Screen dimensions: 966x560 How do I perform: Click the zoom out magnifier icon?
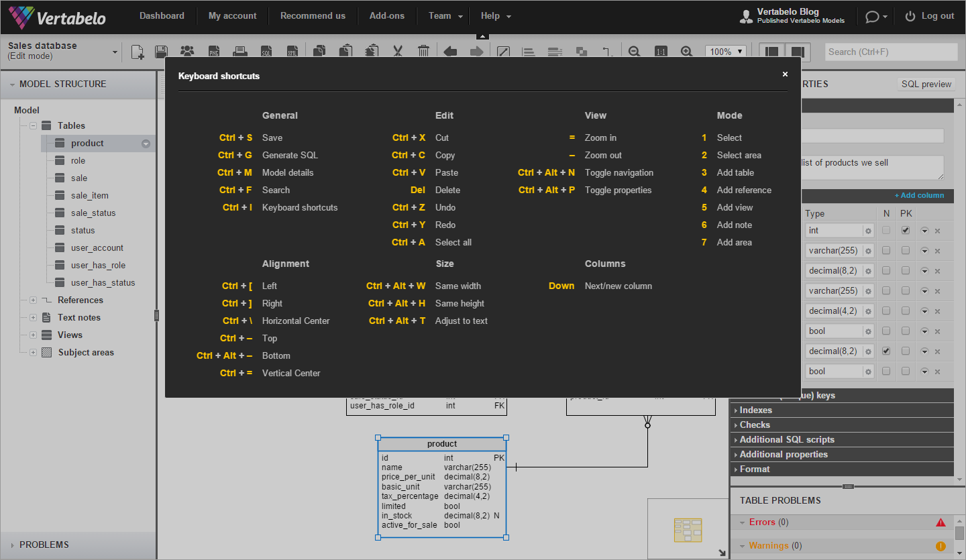tap(634, 52)
